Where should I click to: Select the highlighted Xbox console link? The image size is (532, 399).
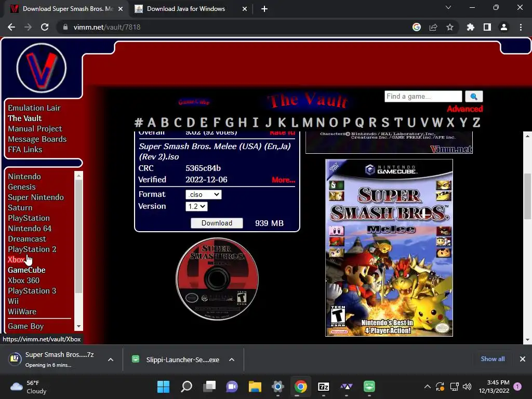point(16,260)
